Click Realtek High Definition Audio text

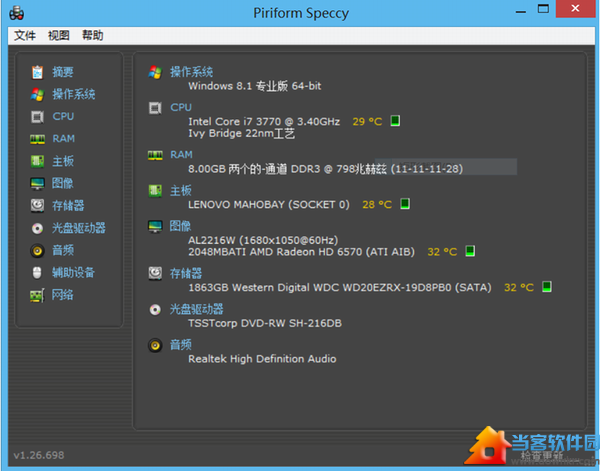click(x=262, y=359)
